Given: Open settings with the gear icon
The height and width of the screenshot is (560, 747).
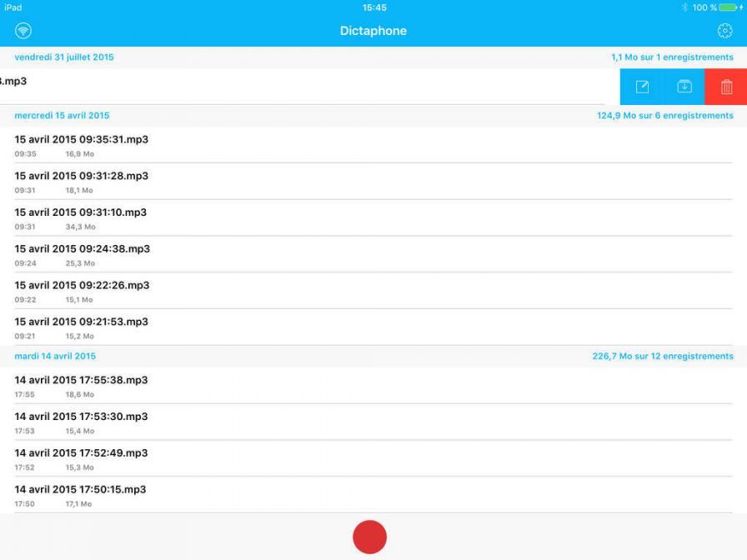Looking at the screenshot, I should tap(724, 31).
